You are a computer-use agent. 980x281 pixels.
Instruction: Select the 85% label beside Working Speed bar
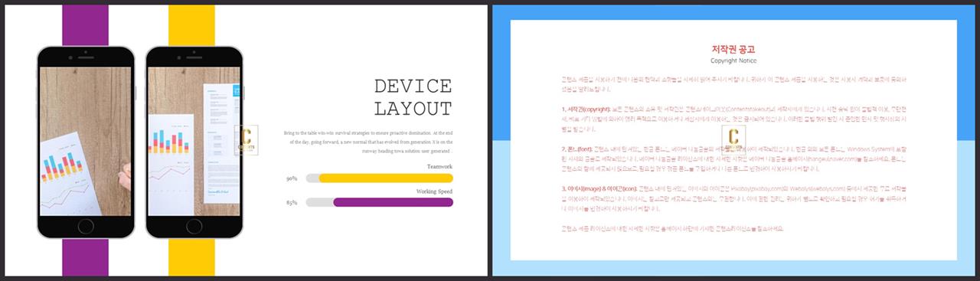[292, 203]
